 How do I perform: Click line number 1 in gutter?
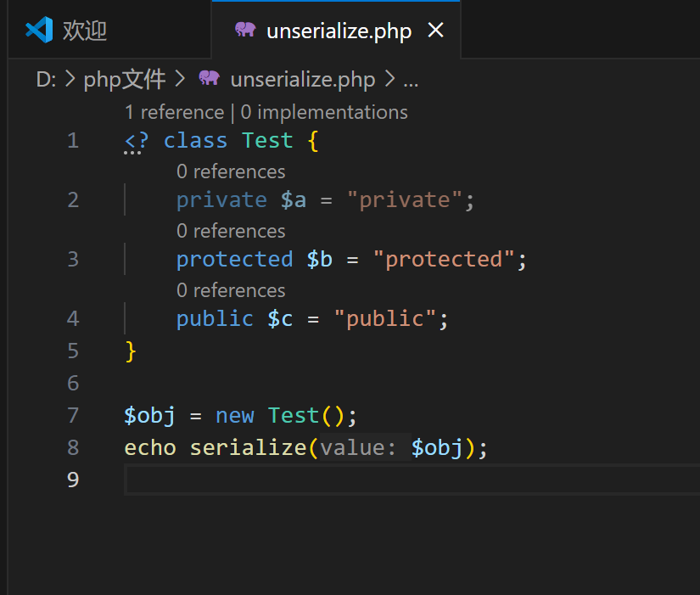click(x=73, y=141)
